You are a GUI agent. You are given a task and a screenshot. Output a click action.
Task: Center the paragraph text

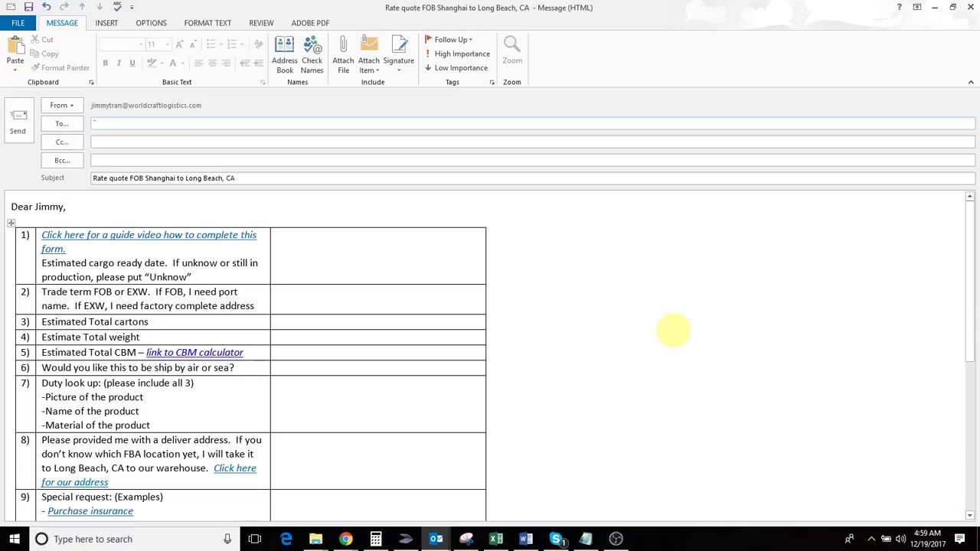212,63
